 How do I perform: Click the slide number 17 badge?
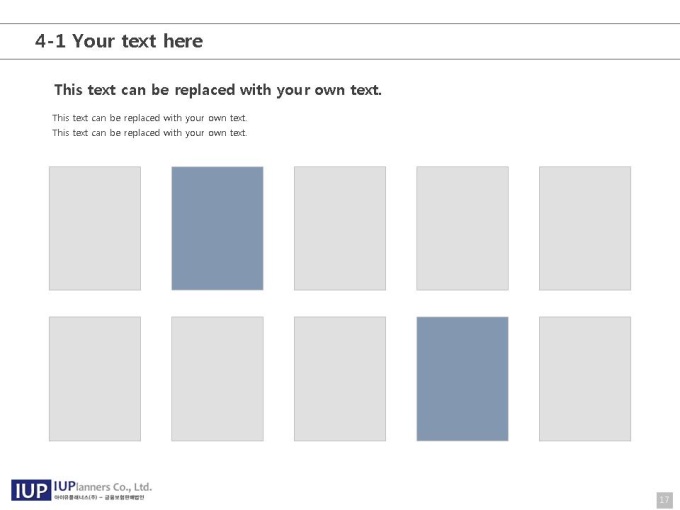coord(664,500)
